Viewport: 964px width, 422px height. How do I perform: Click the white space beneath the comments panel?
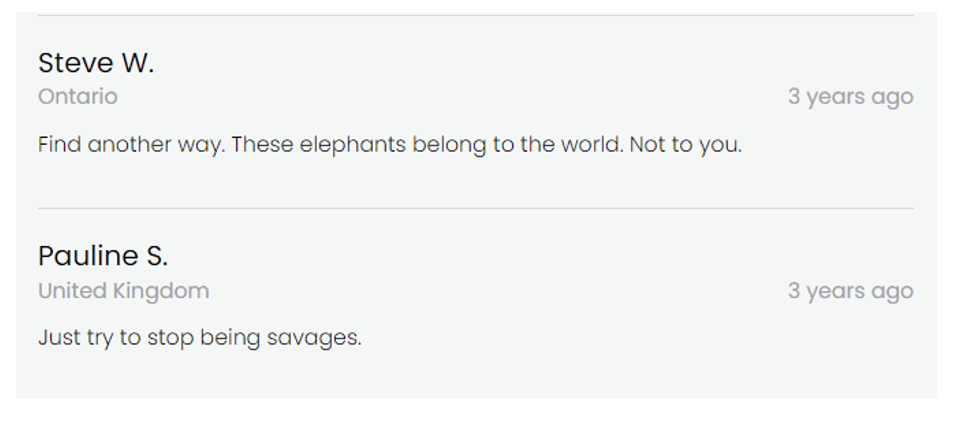click(475, 411)
